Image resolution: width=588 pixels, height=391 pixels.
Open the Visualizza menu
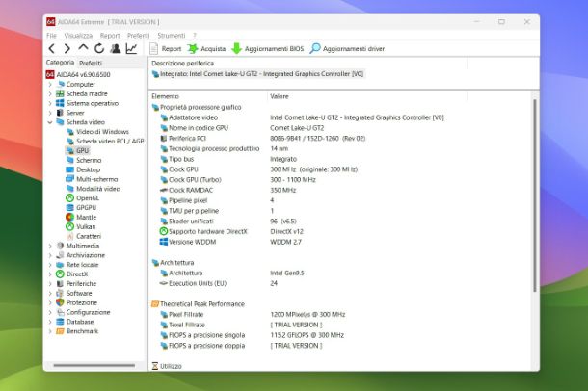pyautogui.click(x=78, y=36)
